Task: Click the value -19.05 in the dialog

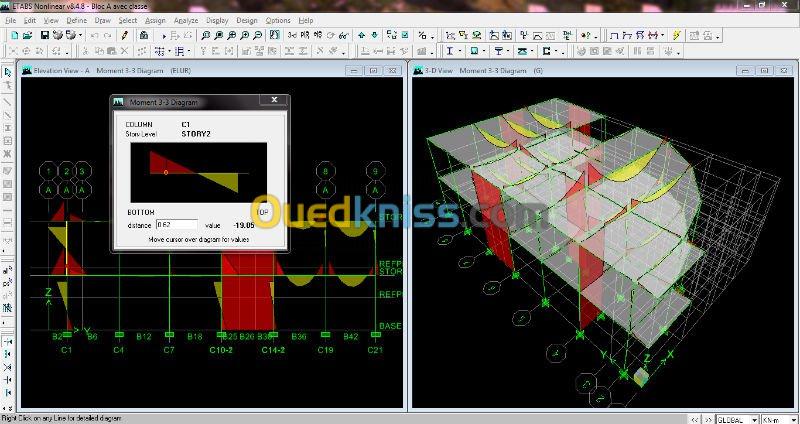Action: [244, 225]
